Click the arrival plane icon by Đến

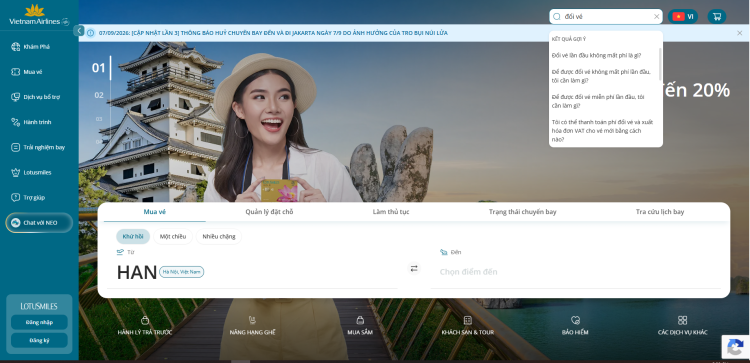point(443,252)
